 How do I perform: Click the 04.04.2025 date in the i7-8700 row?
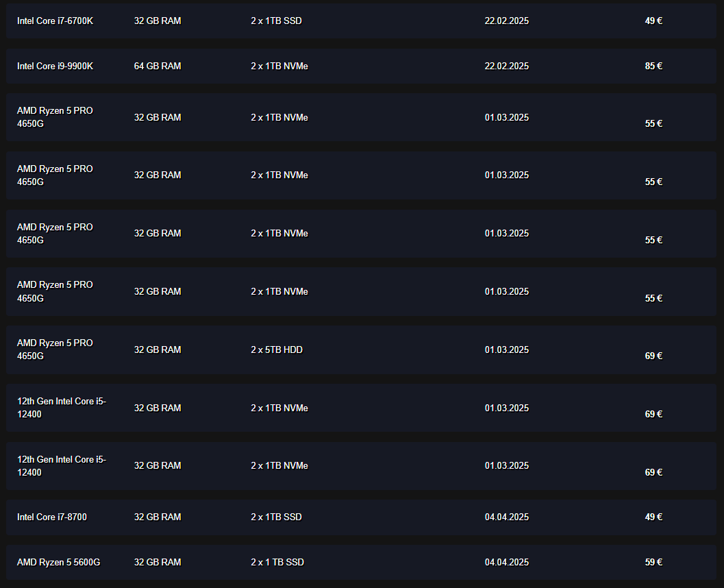(506, 517)
